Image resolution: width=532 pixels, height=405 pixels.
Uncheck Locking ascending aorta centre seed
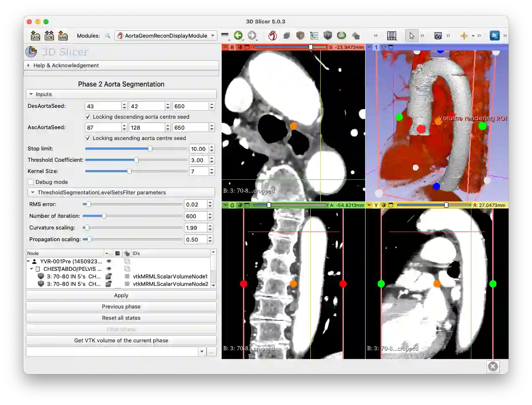(x=88, y=138)
